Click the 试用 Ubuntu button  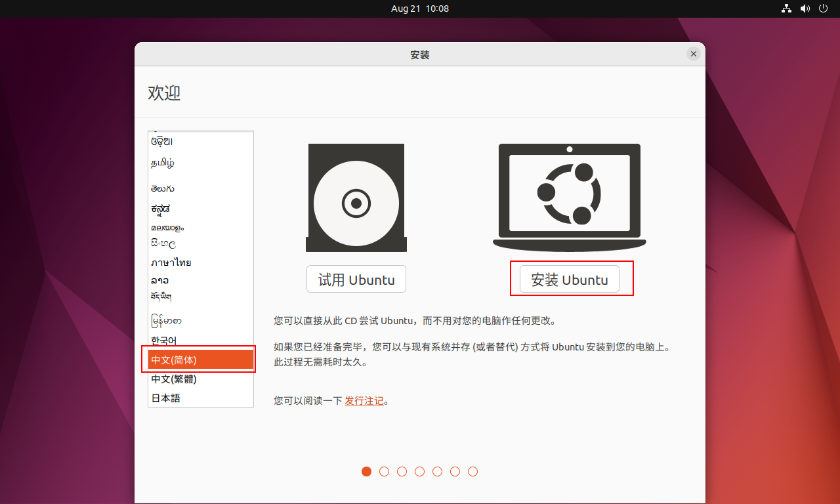click(356, 278)
